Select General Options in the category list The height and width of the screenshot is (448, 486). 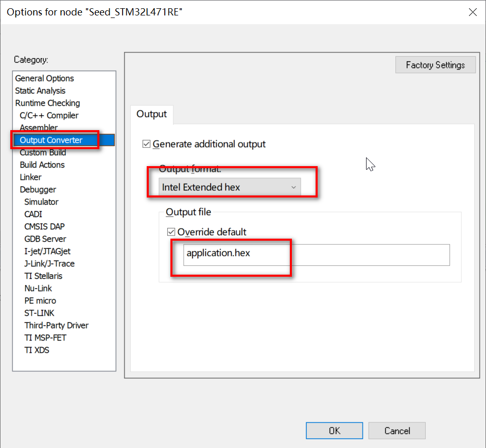pyautogui.click(x=44, y=78)
